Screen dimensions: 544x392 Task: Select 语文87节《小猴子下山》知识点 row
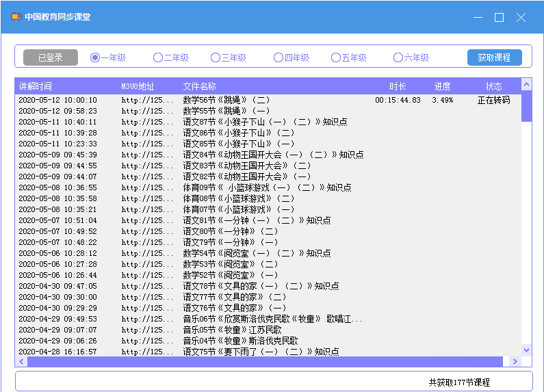pos(268,122)
